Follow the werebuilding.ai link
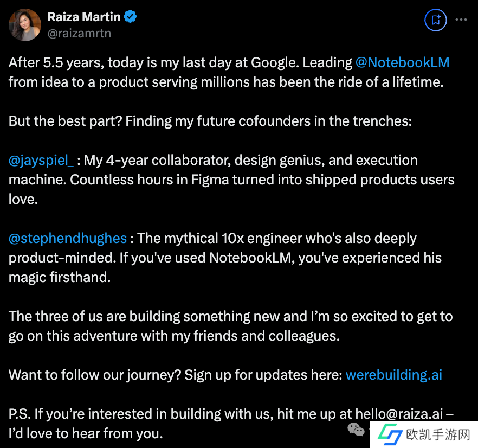This screenshot has height=448, width=478. tap(394, 374)
